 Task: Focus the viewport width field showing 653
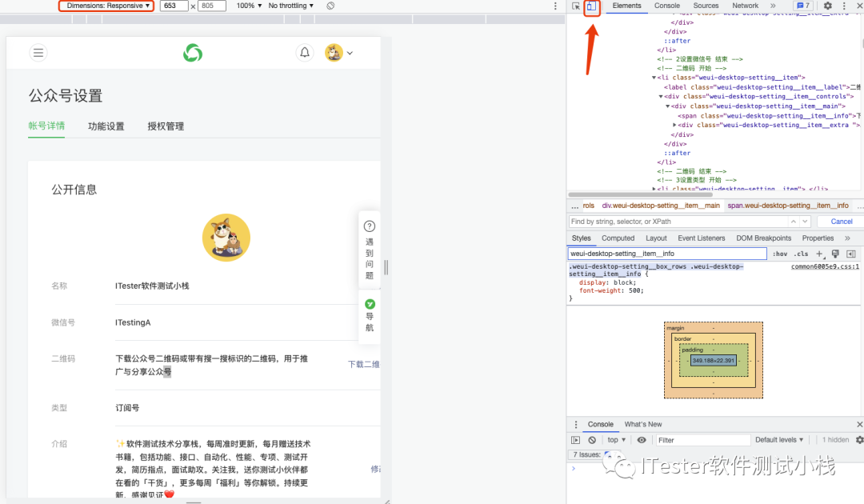coord(174,6)
